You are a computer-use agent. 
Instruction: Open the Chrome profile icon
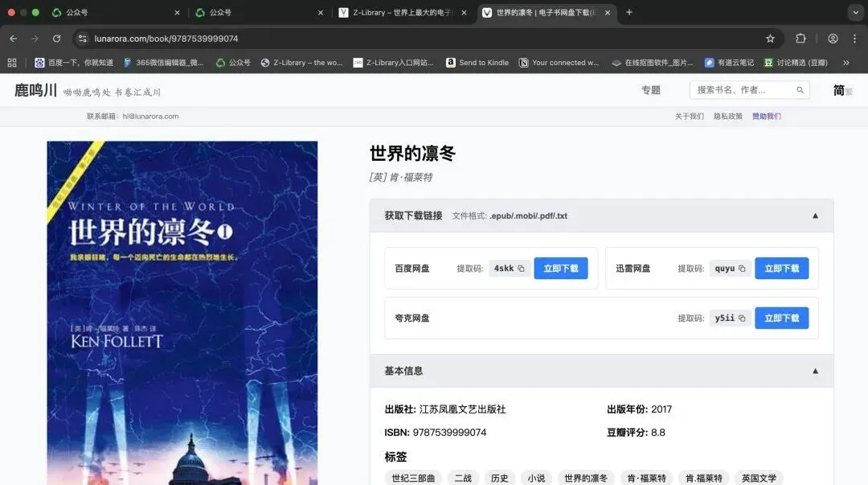[x=833, y=39]
